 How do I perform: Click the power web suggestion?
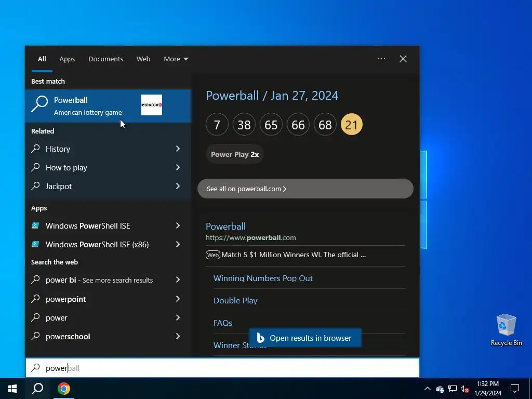click(56, 318)
